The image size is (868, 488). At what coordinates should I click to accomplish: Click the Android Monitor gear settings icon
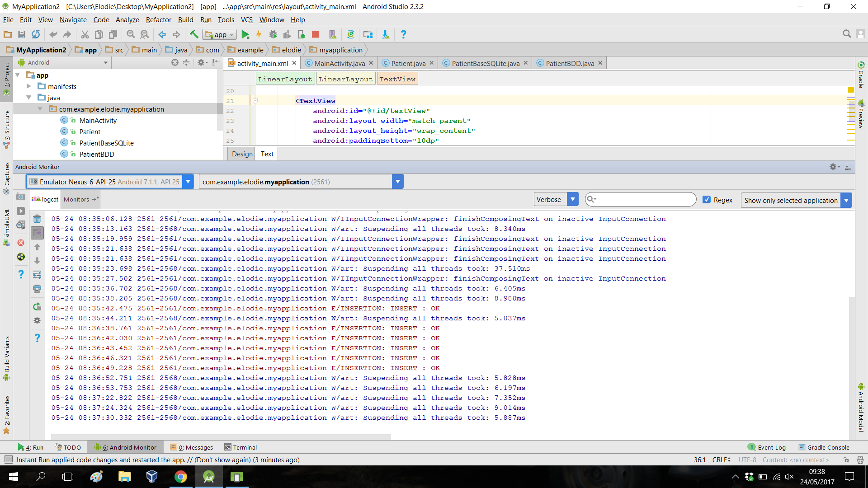[x=834, y=167]
